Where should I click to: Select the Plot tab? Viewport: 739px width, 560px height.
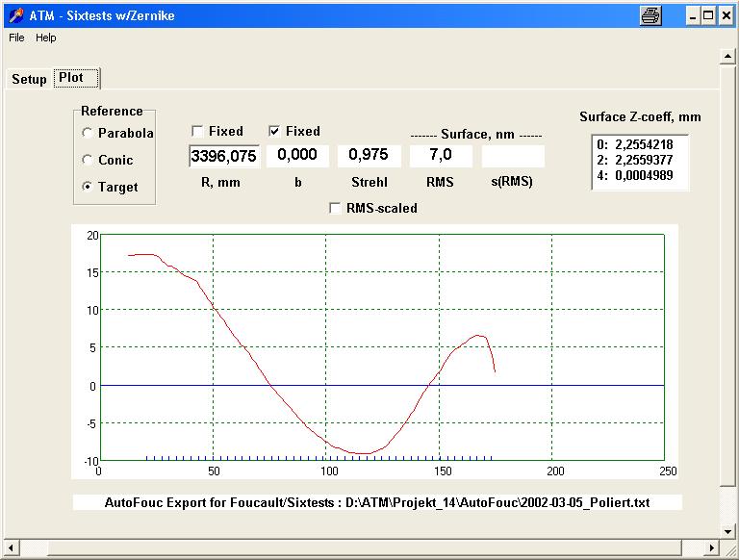[76, 78]
